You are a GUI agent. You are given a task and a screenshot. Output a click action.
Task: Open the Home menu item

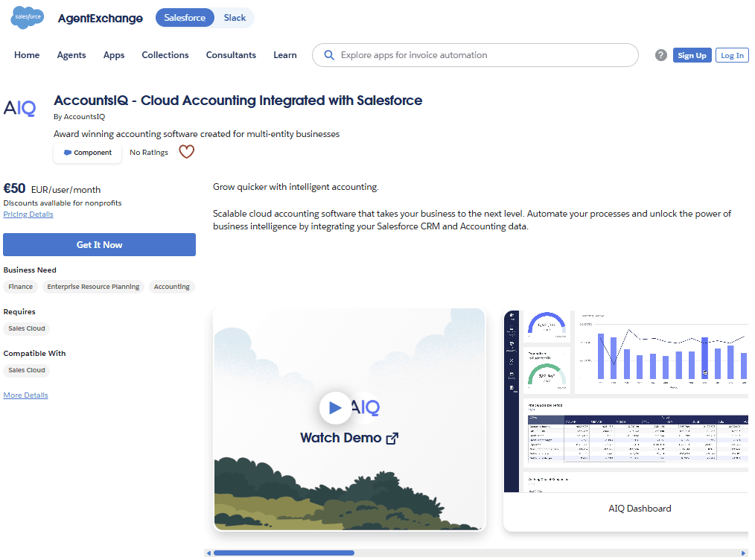tap(27, 55)
